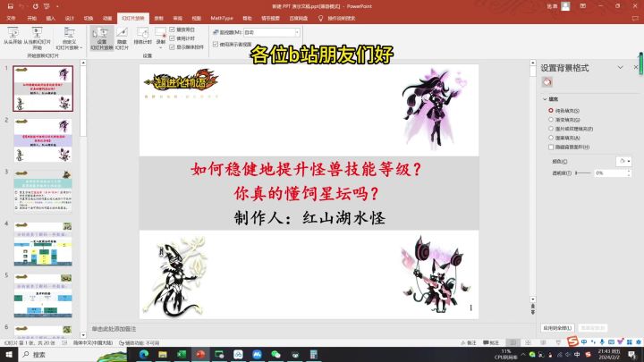Select slide 1 thumbnail
This screenshot has width=644, height=362.
point(43,88)
